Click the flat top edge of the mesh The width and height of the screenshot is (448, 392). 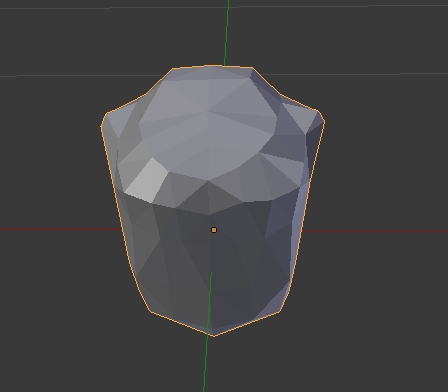tap(212, 66)
